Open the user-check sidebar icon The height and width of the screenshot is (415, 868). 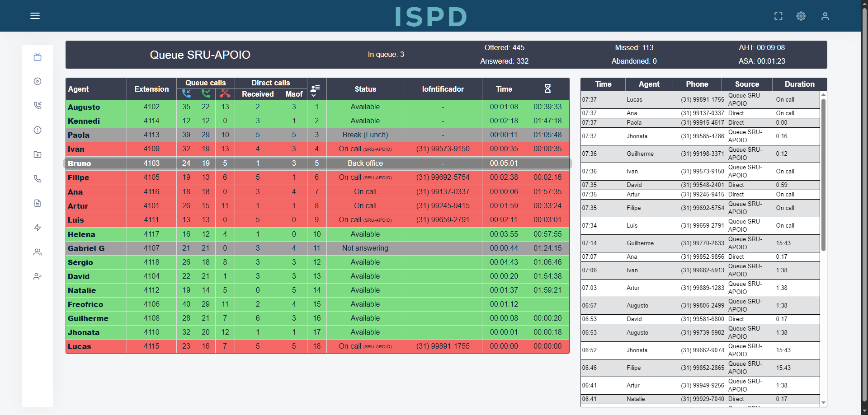coord(38,276)
